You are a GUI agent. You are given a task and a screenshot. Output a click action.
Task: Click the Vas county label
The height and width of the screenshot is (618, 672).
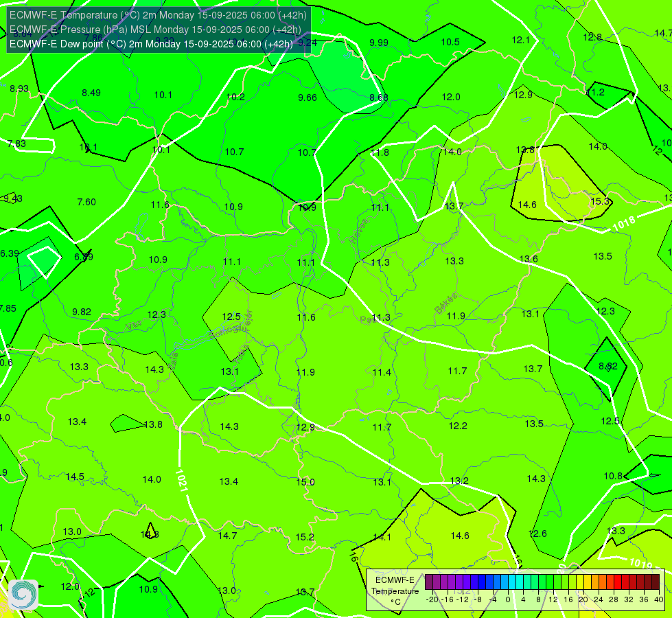134,326
